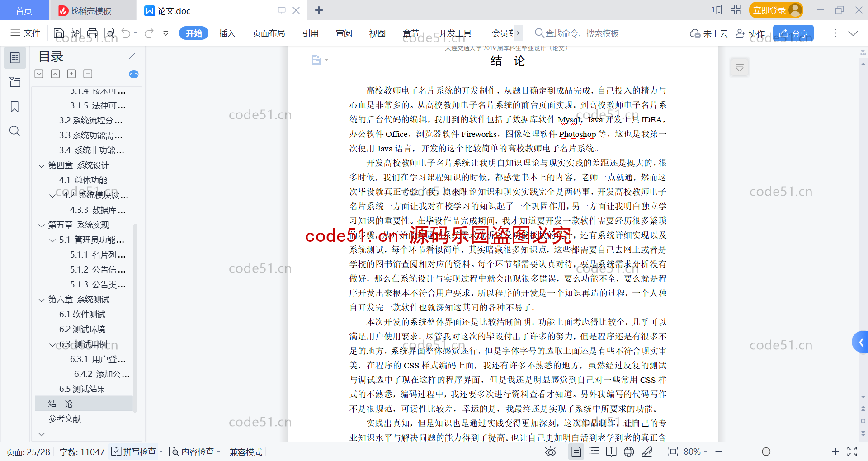Expand the ribbon collapse chevron

click(x=853, y=33)
